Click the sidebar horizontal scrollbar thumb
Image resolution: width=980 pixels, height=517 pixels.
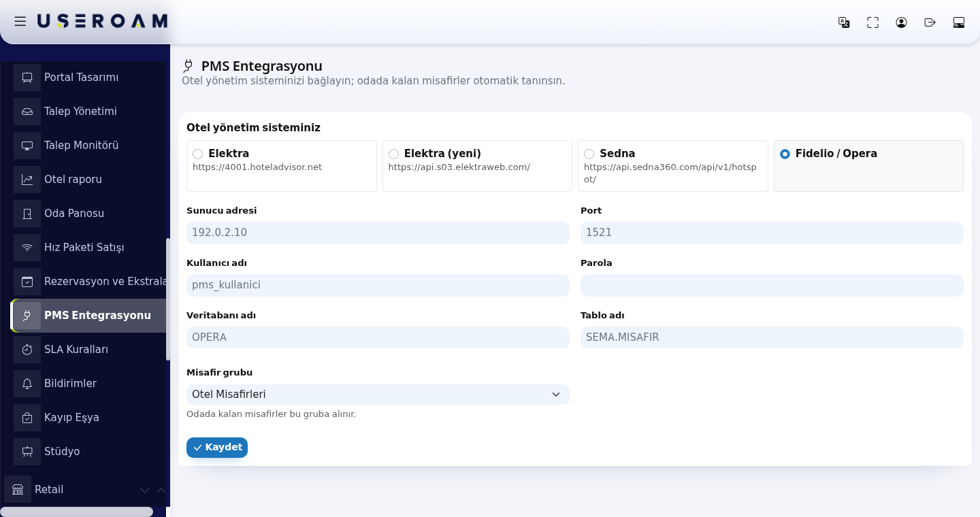pyautogui.click(x=77, y=512)
